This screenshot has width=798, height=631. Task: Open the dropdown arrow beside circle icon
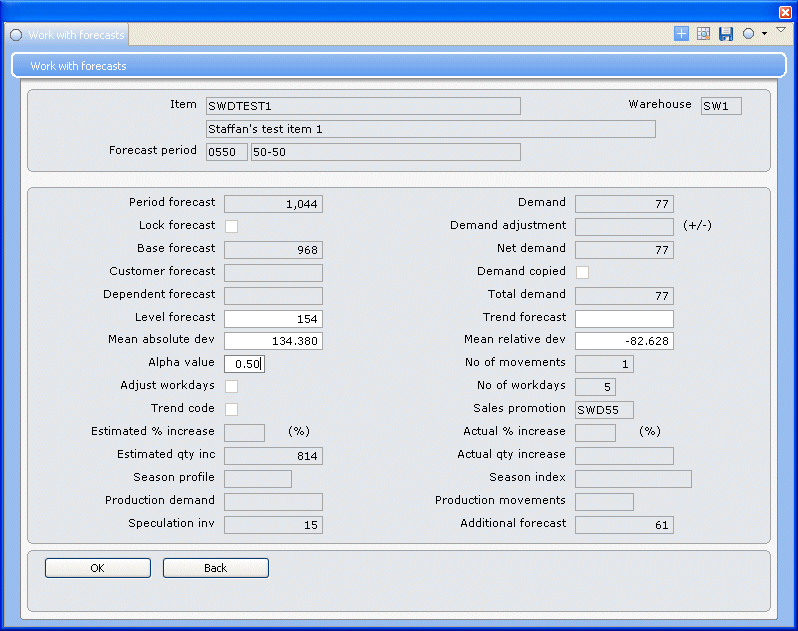pos(765,34)
